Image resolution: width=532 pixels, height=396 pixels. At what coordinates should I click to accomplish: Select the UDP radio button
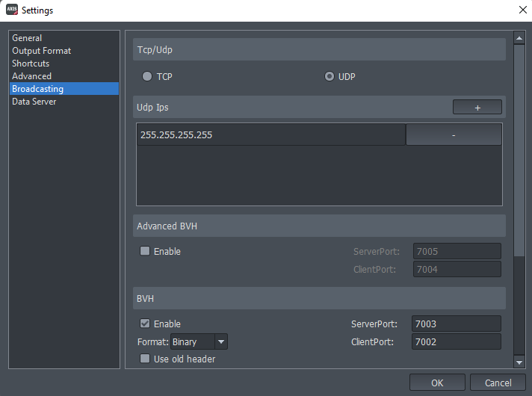tap(329, 76)
